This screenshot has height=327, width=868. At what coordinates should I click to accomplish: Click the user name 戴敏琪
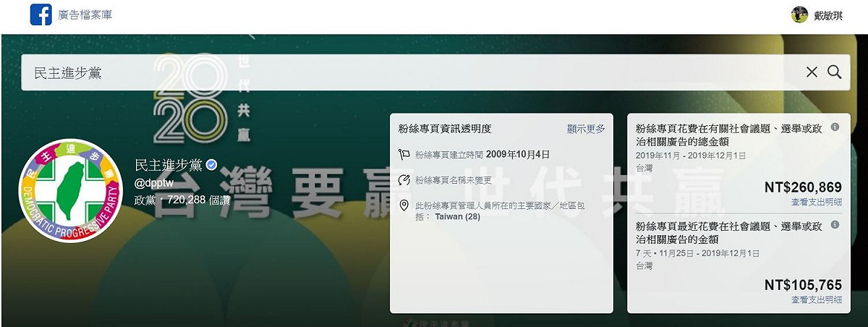pos(827,15)
